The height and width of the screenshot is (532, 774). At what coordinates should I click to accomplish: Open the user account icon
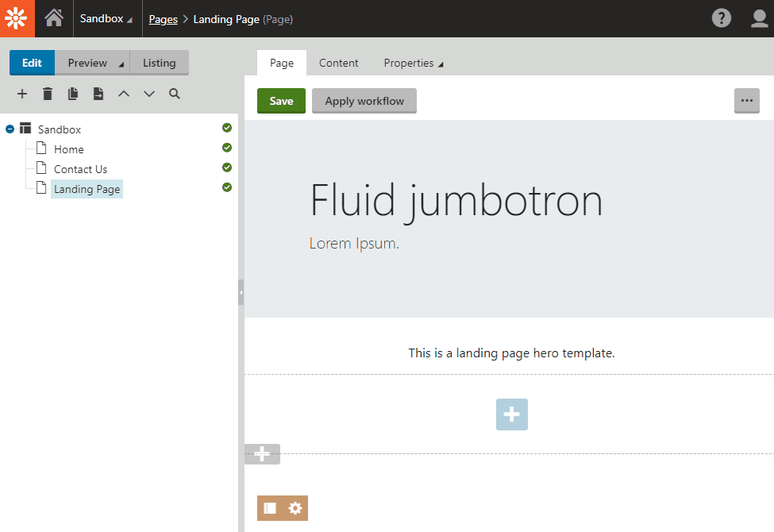(x=759, y=18)
